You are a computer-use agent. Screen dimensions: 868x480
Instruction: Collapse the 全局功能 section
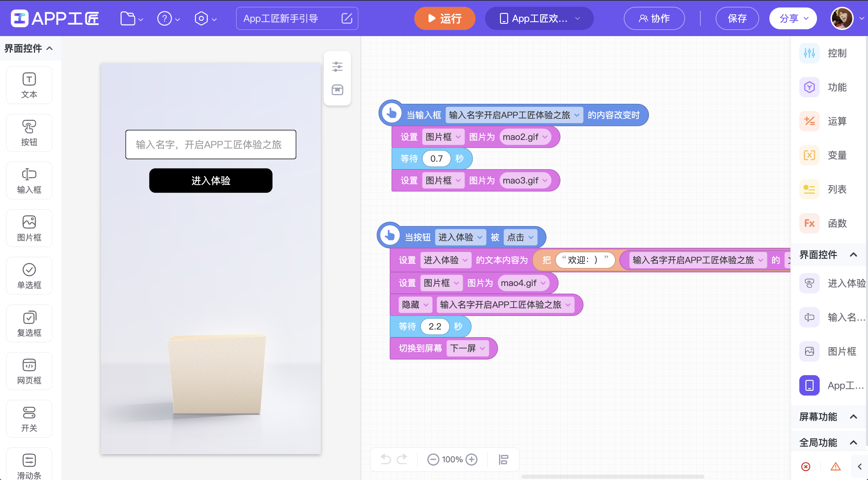829,443
